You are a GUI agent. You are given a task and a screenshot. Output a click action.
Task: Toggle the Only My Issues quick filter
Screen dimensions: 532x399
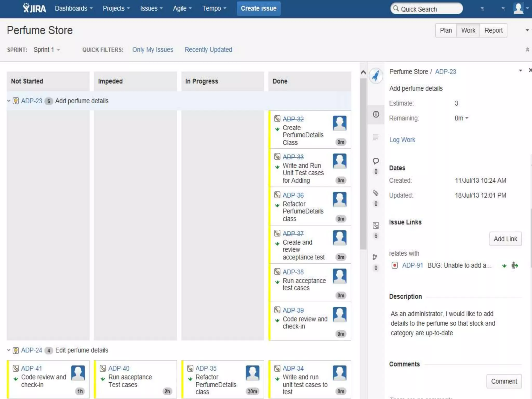point(152,50)
